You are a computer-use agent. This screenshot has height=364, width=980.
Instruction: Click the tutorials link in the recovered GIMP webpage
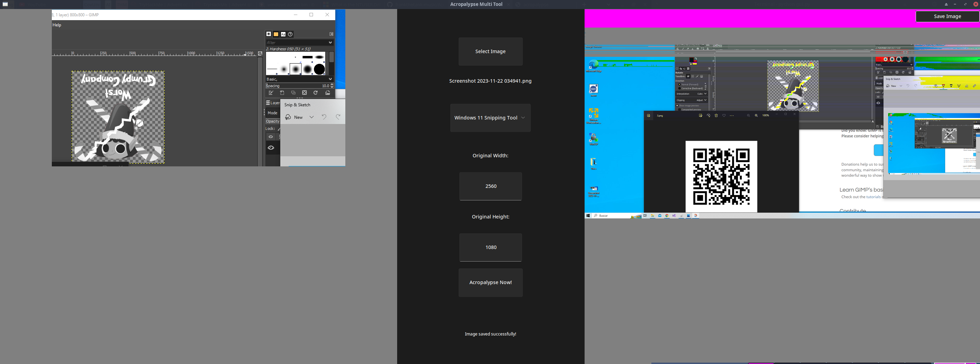coord(873,197)
